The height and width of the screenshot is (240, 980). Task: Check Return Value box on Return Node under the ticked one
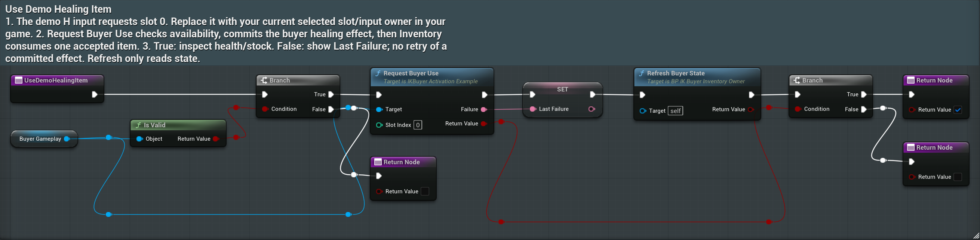point(958,177)
